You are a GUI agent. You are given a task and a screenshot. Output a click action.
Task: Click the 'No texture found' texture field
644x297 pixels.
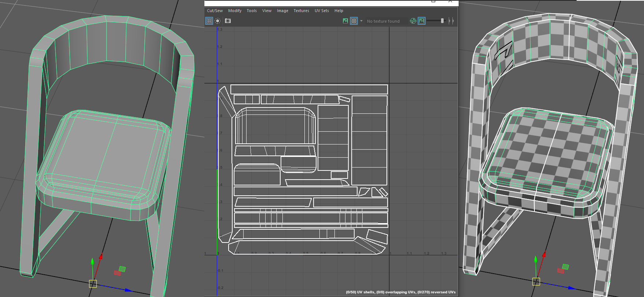(x=386, y=21)
